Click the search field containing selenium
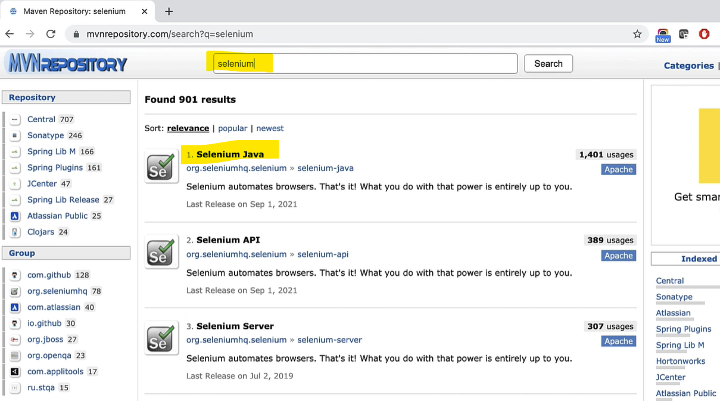 pyautogui.click(x=365, y=64)
